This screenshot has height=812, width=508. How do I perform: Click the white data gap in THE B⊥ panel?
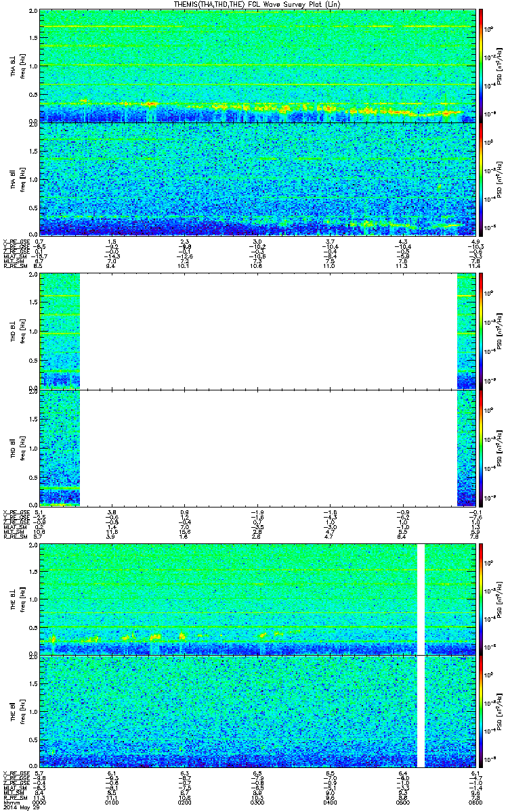tap(421, 600)
